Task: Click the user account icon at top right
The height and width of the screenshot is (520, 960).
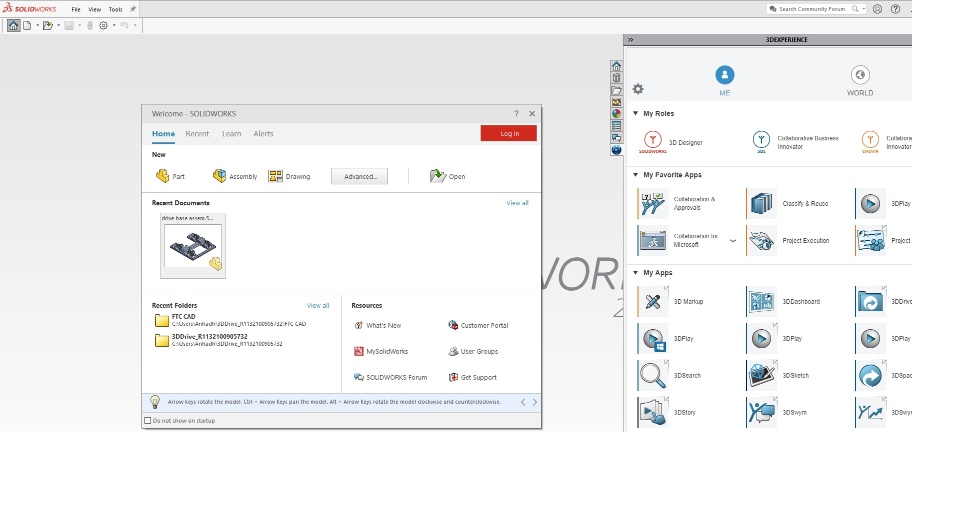Action: tap(877, 9)
